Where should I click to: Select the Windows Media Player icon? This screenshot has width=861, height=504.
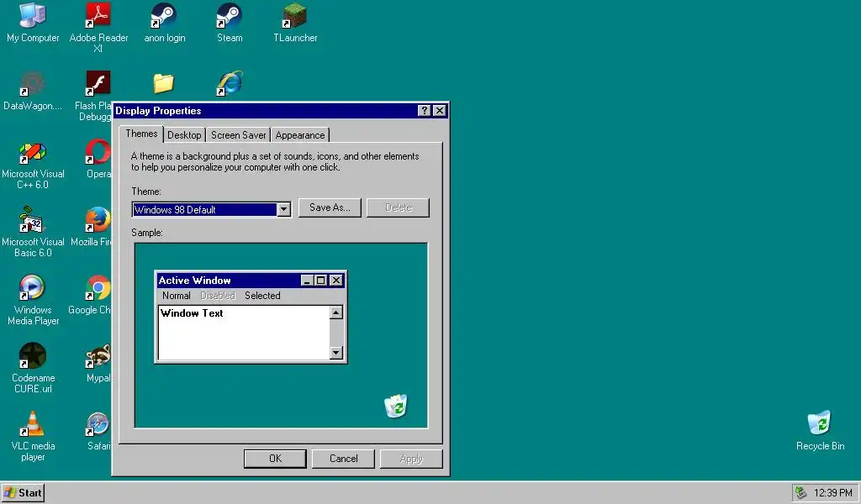coord(33,301)
